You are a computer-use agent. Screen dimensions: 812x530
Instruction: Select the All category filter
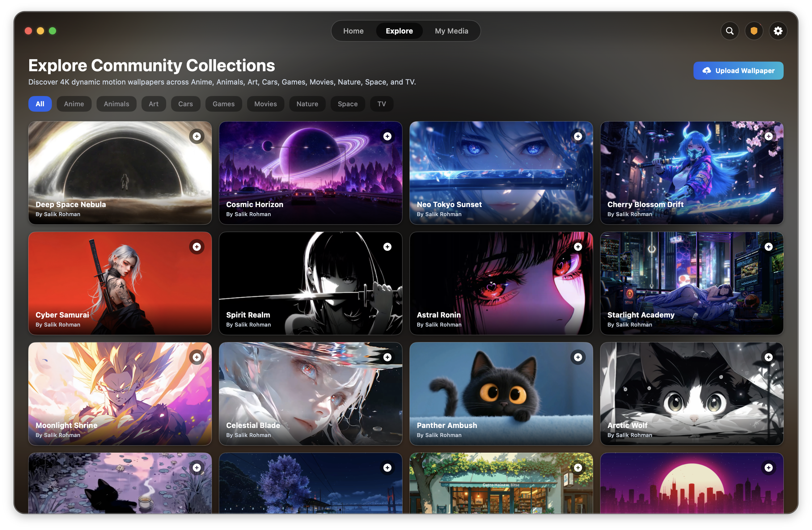point(40,104)
